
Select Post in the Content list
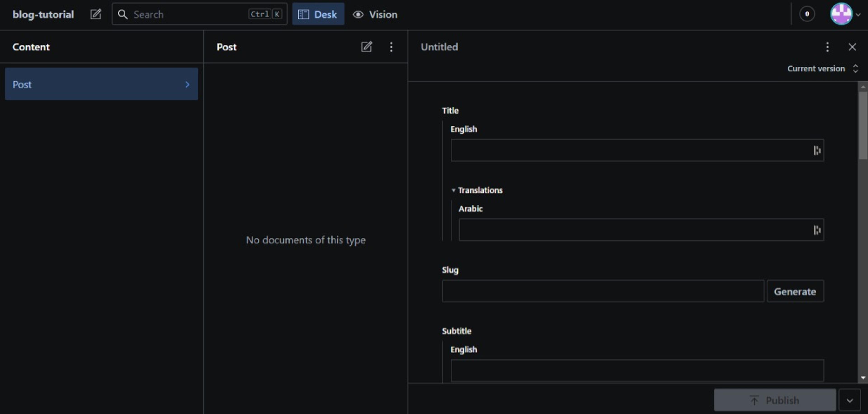click(x=101, y=84)
